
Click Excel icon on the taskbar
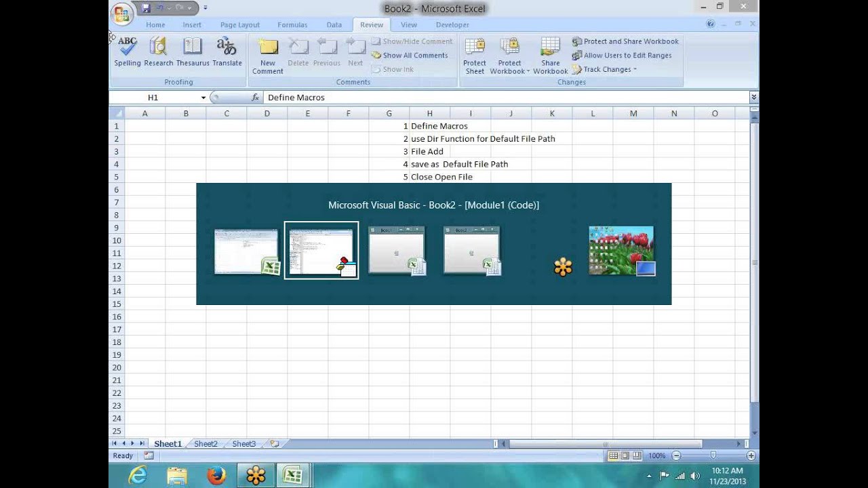[293, 476]
